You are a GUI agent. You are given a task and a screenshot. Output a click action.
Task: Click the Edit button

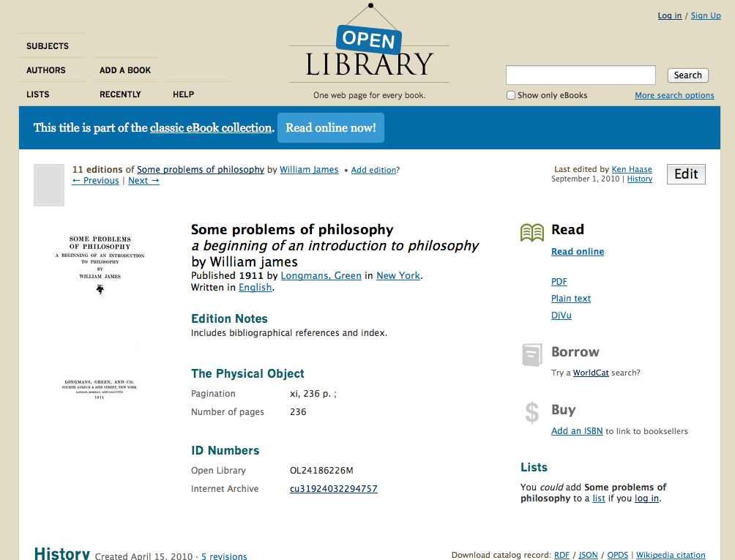[686, 174]
